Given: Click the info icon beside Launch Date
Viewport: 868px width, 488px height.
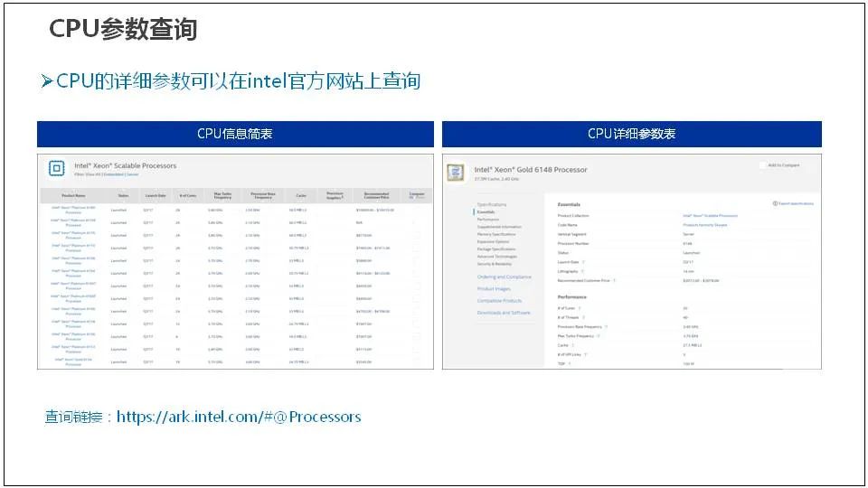Looking at the screenshot, I should (x=583, y=262).
